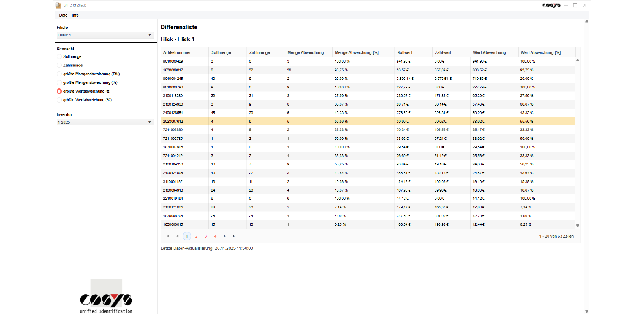The height and width of the screenshot is (314, 644).
Task: Jump to last page of table
Action: [234, 236]
